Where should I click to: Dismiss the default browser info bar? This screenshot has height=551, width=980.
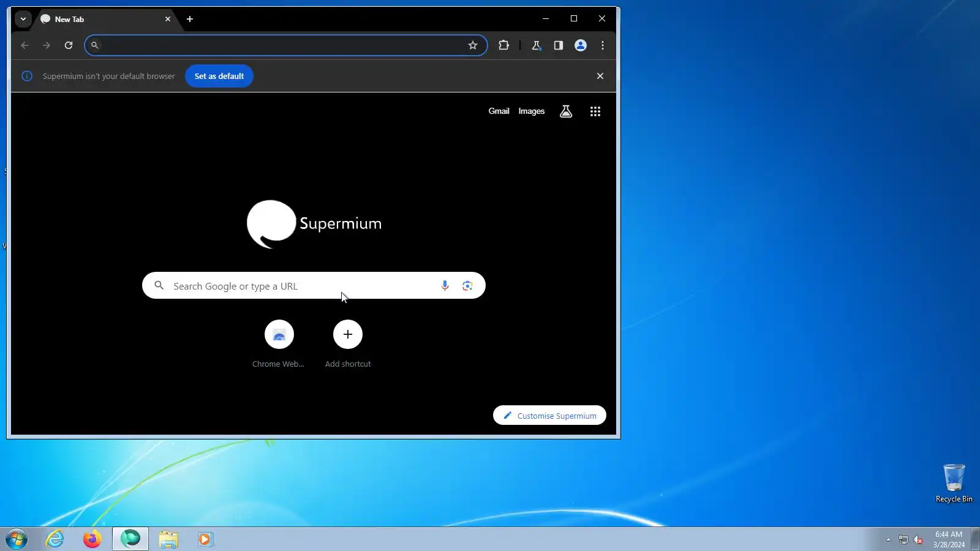click(x=600, y=76)
